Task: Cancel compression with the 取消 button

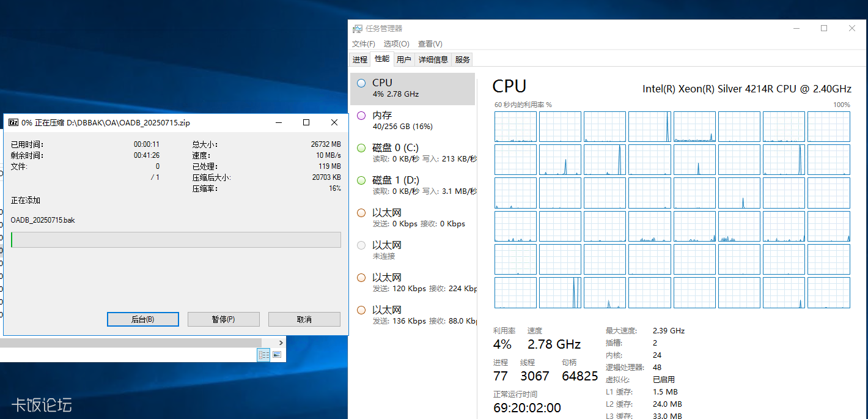Action: point(304,319)
